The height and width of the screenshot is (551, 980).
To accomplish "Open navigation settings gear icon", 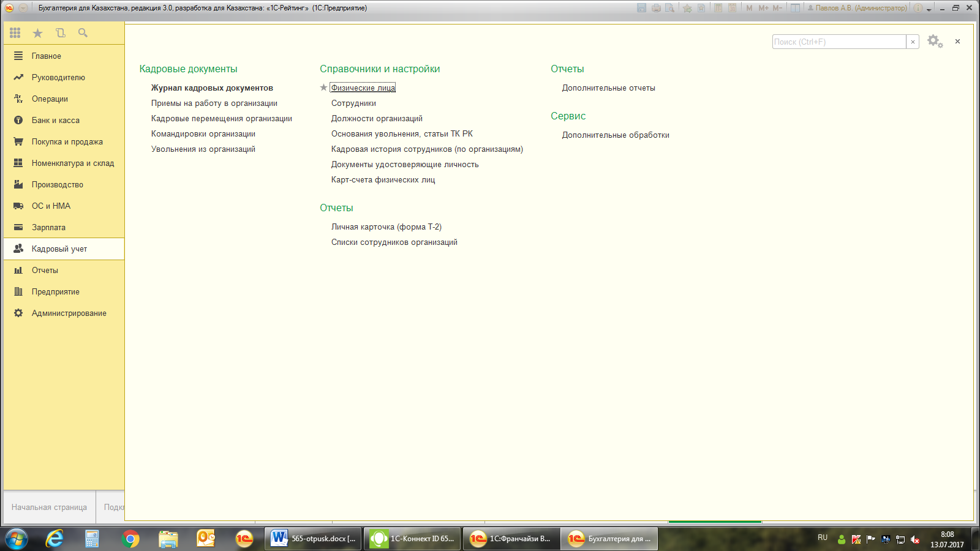I will (935, 41).
